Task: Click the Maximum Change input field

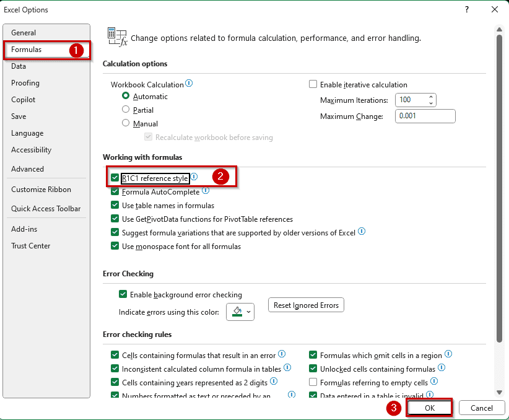Action: (x=425, y=116)
